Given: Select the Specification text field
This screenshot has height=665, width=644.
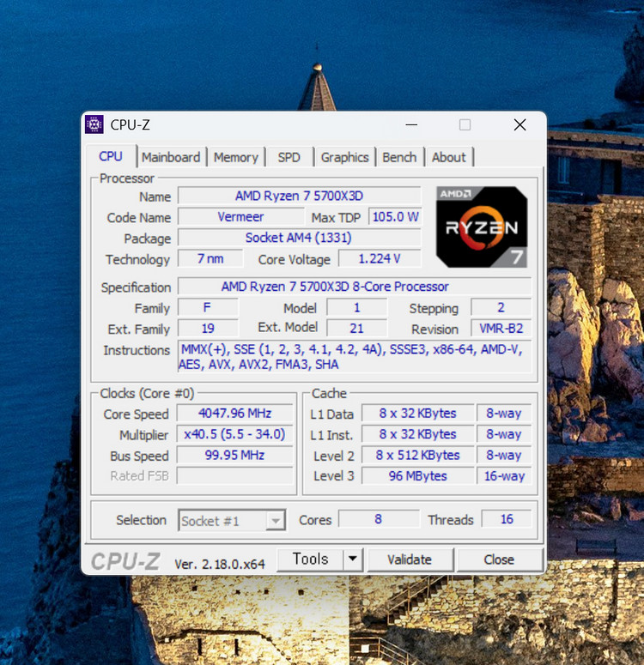Looking at the screenshot, I should (x=354, y=287).
